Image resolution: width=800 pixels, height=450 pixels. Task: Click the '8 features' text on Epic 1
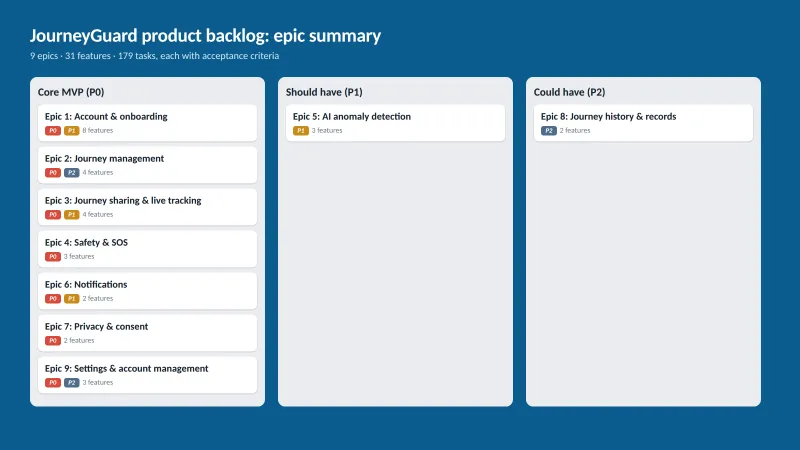click(x=97, y=131)
